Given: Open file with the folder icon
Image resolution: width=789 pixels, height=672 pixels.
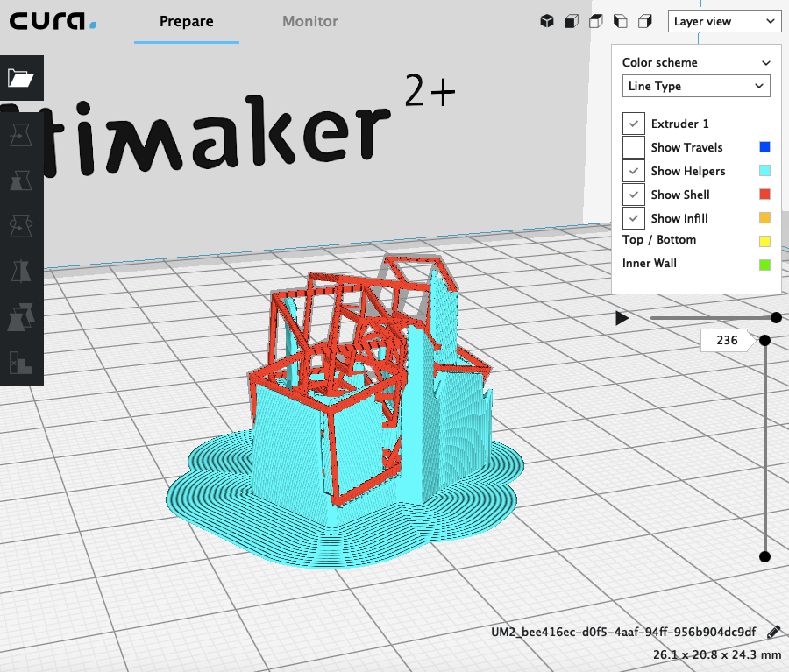Looking at the screenshot, I should tap(21, 78).
